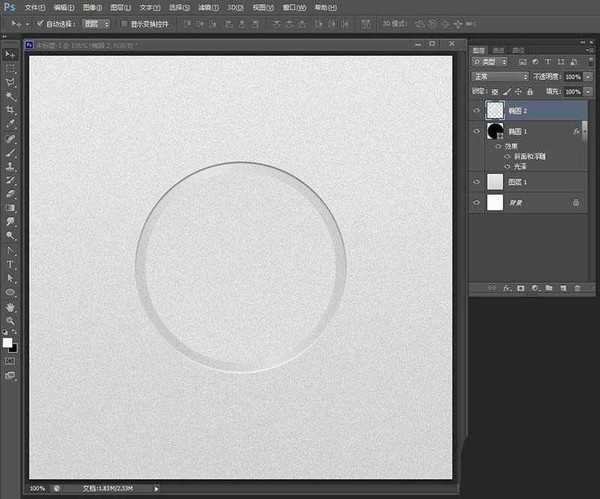Click the 斜面和浮雕 effect entry
Image resolution: width=600 pixels, height=499 pixels.
pyautogui.click(x=525, y=156)
